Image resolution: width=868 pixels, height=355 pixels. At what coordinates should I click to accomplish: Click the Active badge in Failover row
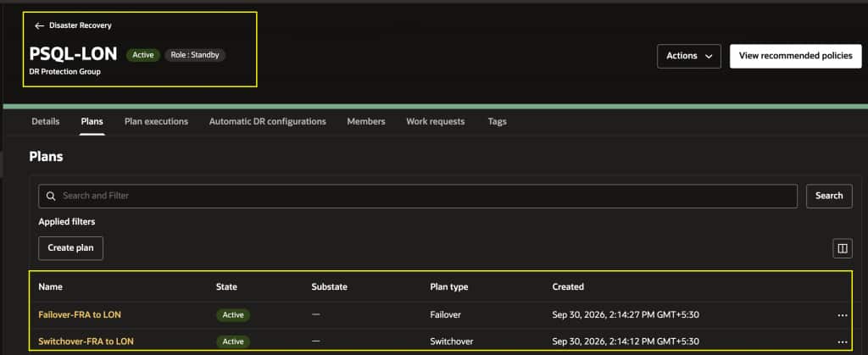click(x=233, y=315)
